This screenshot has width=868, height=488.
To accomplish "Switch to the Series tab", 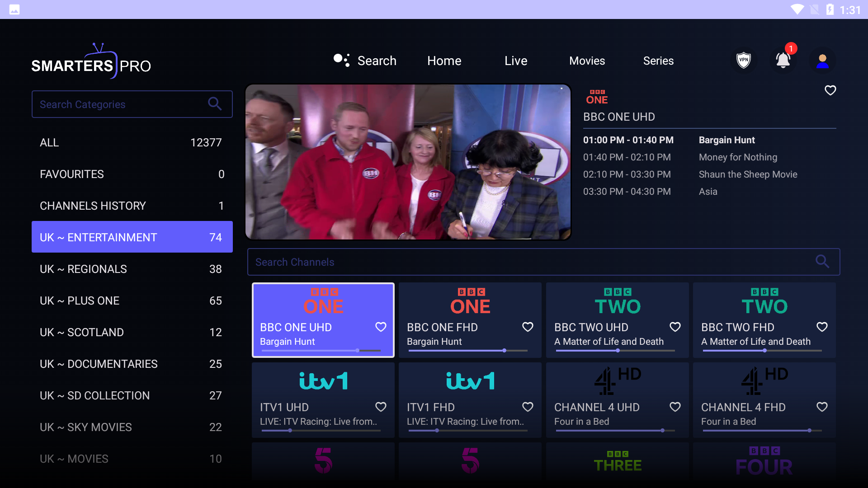I will coord(658,61).
